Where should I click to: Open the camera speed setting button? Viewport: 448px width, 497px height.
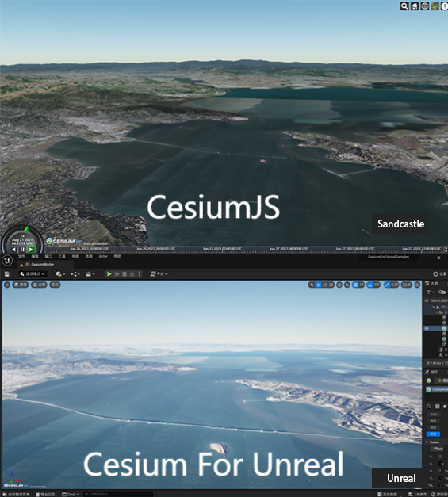[407, 285]
